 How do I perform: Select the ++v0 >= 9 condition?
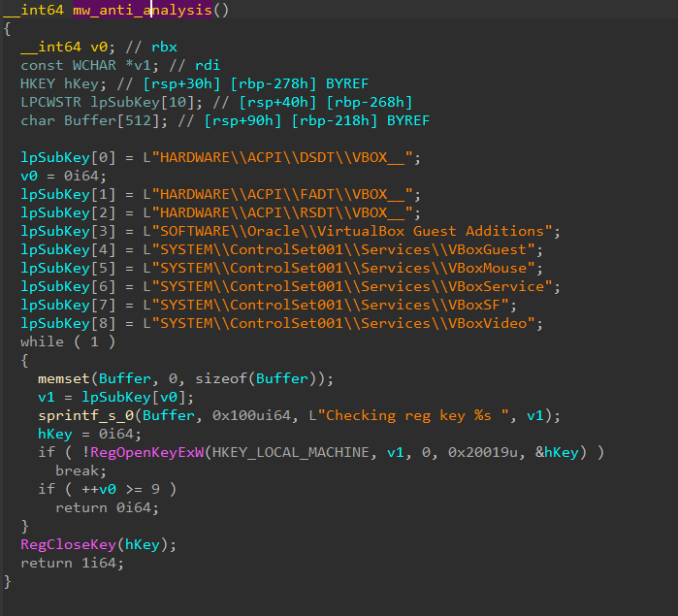point(120,489)
